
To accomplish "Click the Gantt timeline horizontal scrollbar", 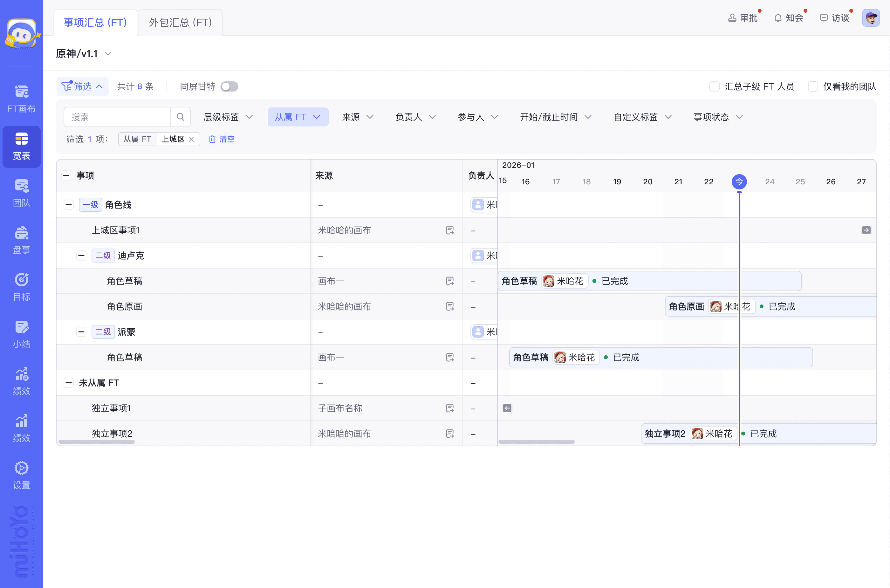I will click(536, 442).
